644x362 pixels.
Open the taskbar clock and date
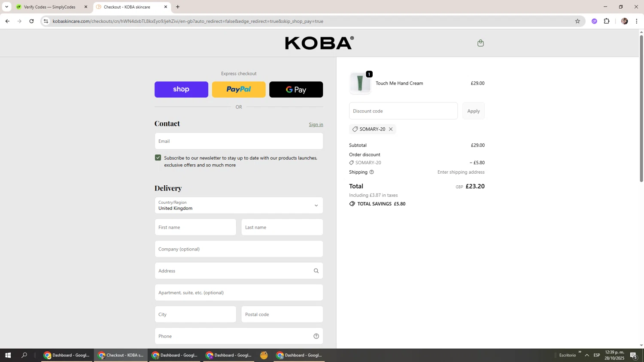(614, 355)
